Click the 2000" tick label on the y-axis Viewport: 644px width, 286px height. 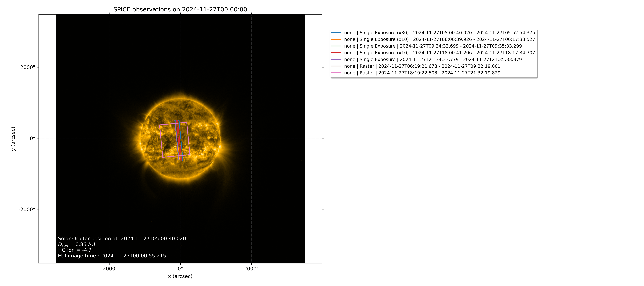tap(28, 67)
